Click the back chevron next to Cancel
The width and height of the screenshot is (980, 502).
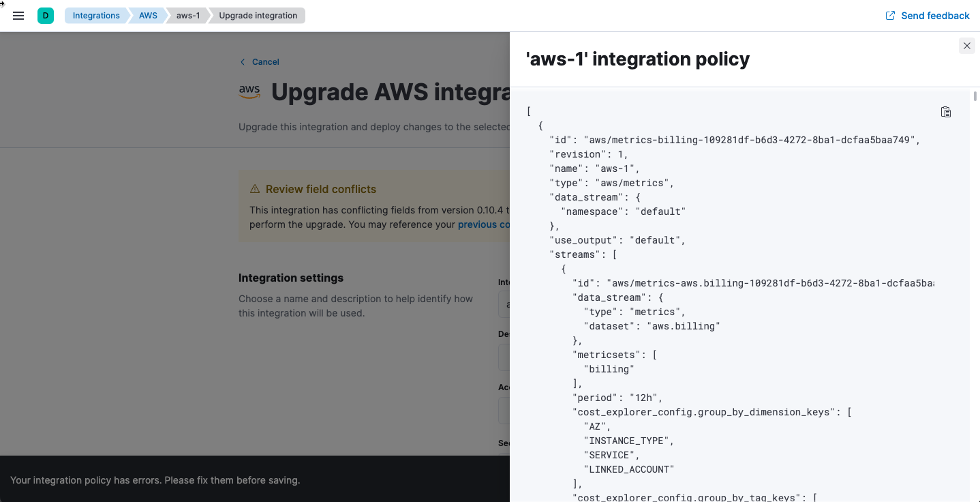point(243,62)
